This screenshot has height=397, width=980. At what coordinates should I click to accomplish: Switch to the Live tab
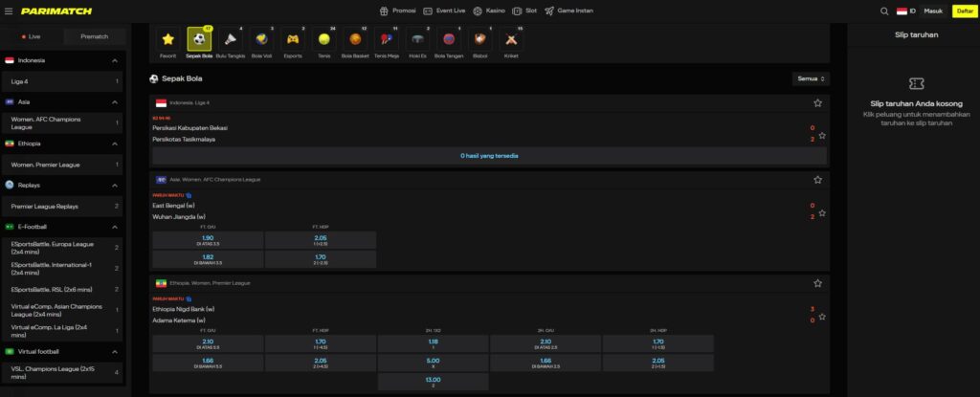[x=33, y=37]
